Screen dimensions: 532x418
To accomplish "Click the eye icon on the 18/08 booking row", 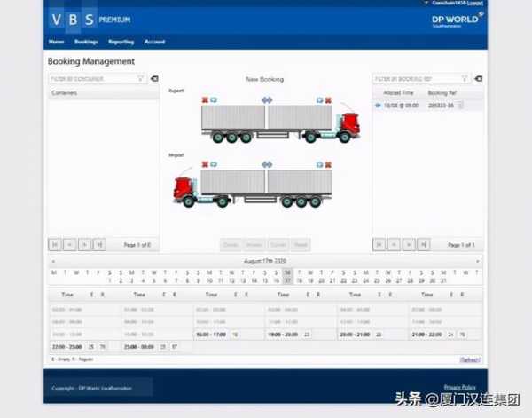I will 379,105.
